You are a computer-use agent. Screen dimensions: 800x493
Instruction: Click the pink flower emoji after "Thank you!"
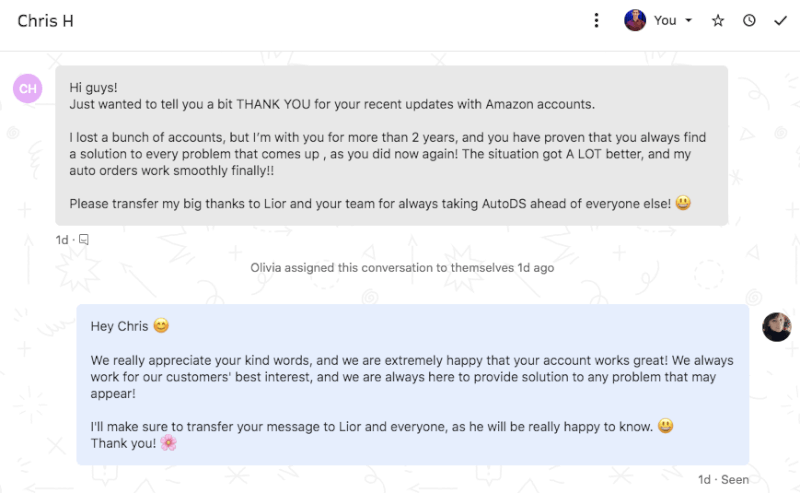pos(168,443)
